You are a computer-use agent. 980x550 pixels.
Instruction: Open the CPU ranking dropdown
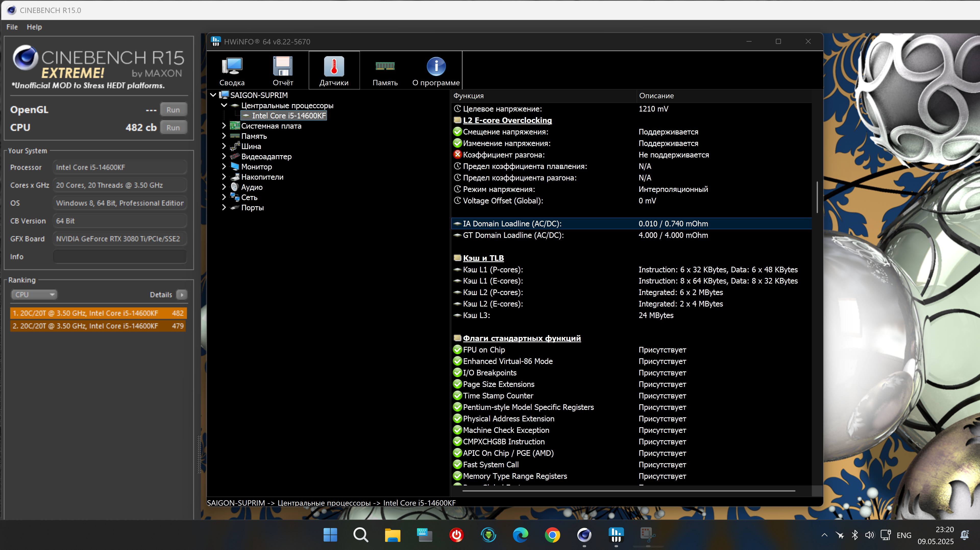34,295
